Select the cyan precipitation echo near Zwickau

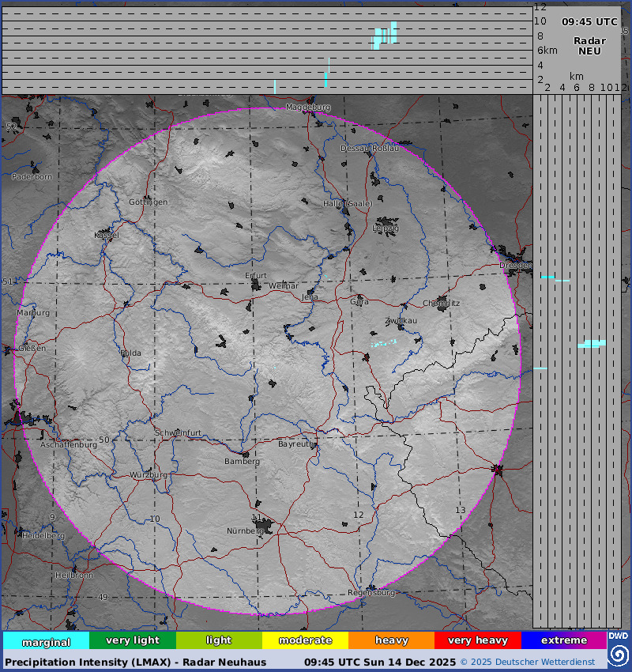point(384,343)
